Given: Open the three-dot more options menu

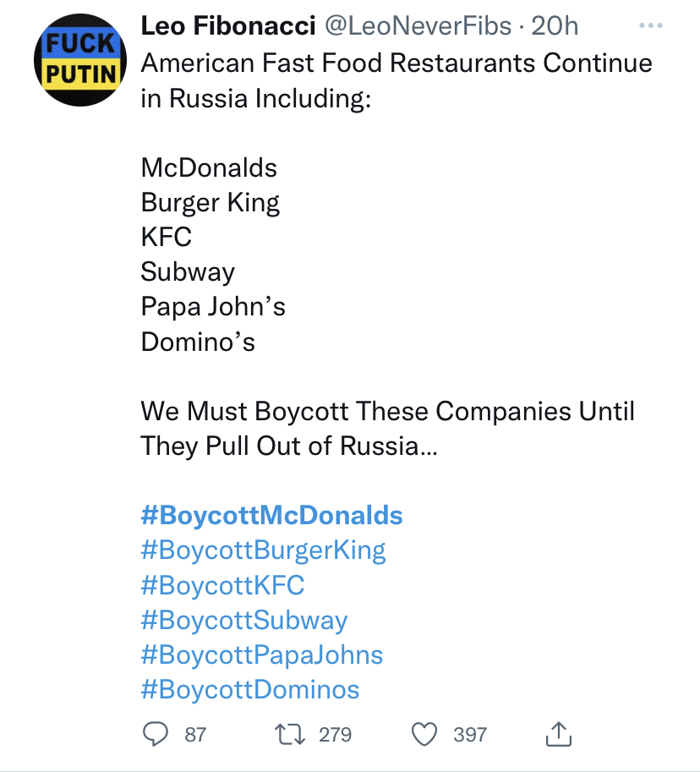Looking at the screenshot, I should (x=651, y=25).
